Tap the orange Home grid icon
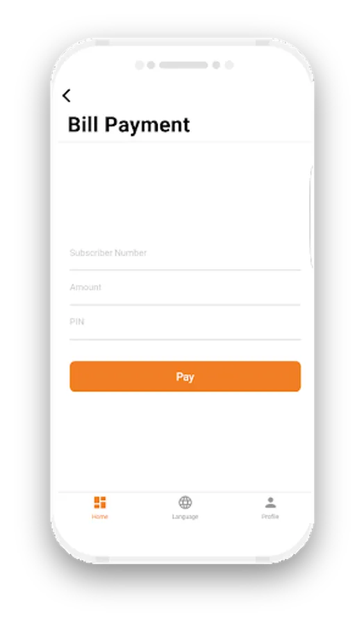 [x=99, y=502]
